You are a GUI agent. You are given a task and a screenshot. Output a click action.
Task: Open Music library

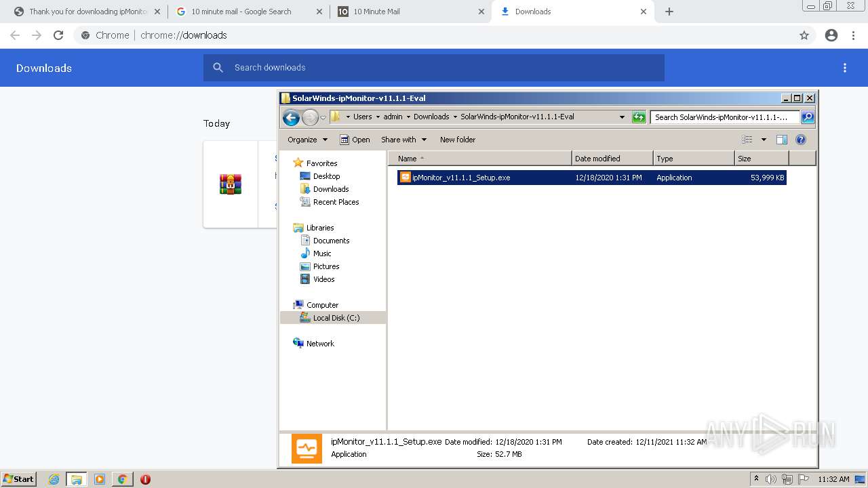pos(322,253)
